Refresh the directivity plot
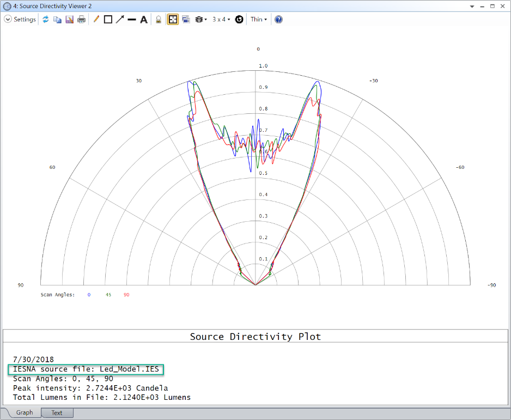Screen dimensions: 511x420 coord(46,19)
